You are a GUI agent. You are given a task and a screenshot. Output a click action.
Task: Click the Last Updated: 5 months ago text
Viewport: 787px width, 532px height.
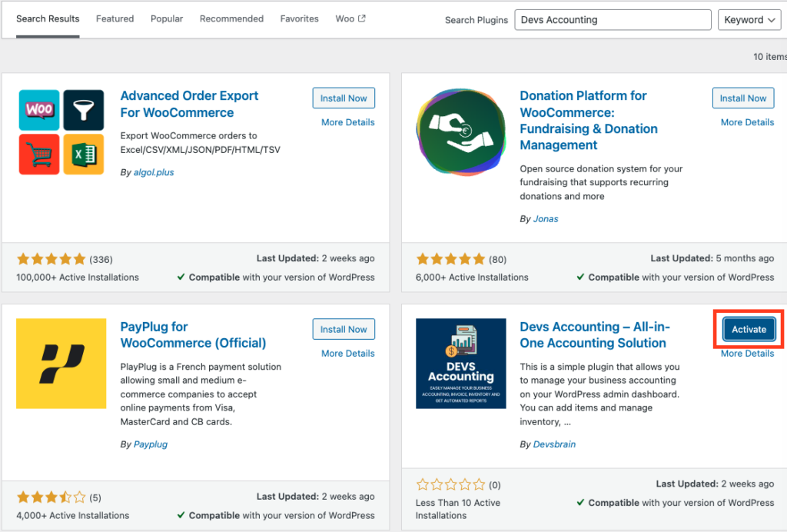click(x=712, y=258)
